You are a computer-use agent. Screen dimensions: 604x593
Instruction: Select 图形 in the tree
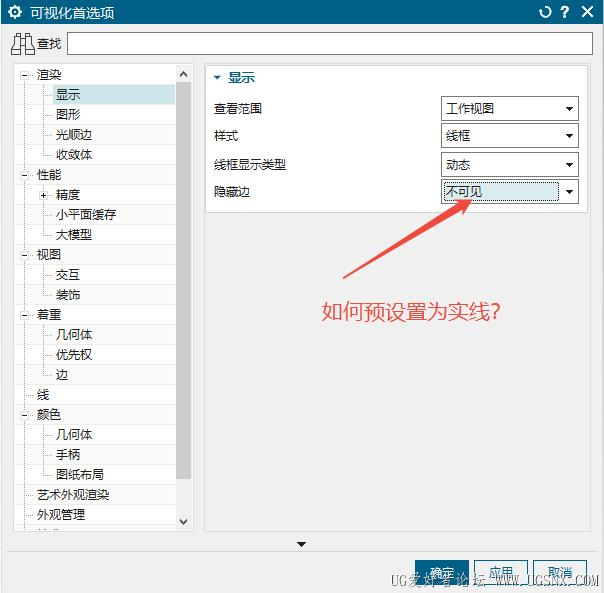[68, 114]
